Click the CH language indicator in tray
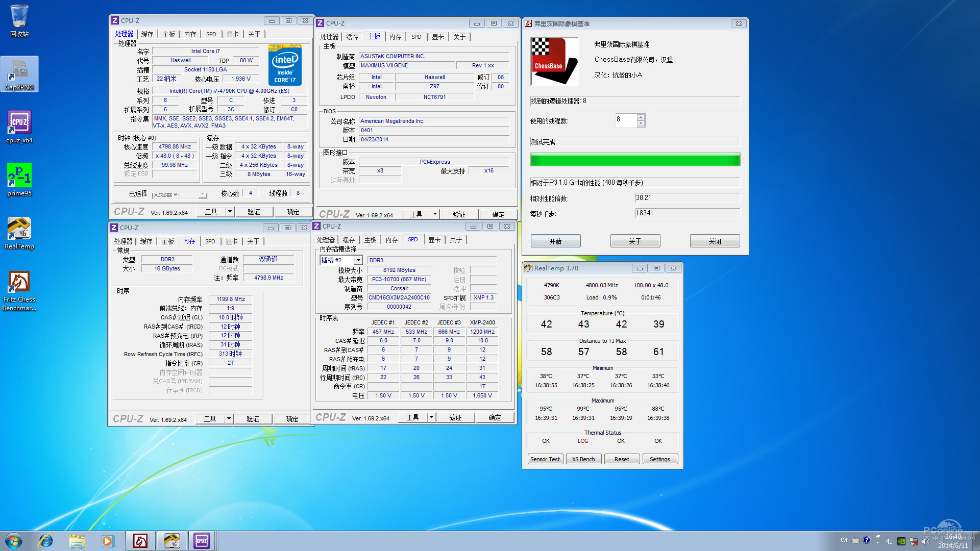 [844, 540]
